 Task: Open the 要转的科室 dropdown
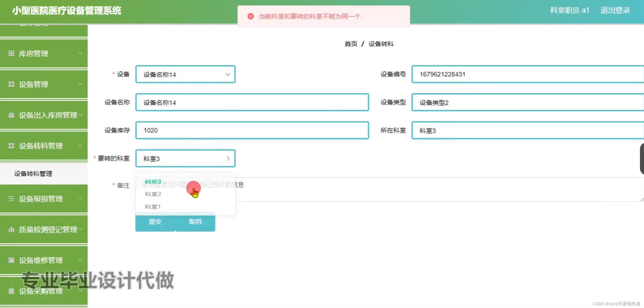tap(185, 159)
